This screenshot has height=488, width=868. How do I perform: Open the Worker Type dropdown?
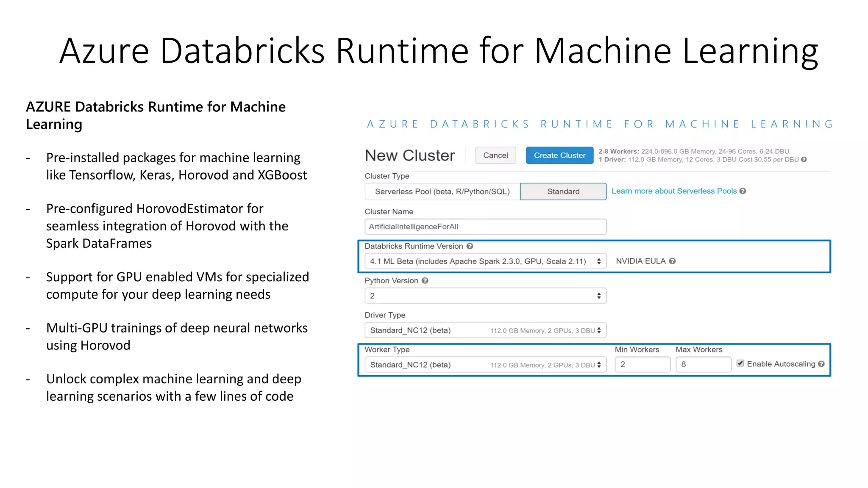click(485, 365)
